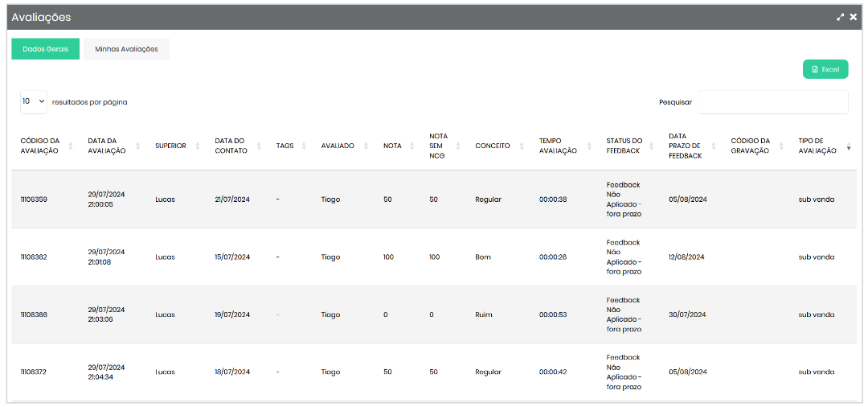
Task: Export table with the Excel button
Action: click(x=825, y=69)
